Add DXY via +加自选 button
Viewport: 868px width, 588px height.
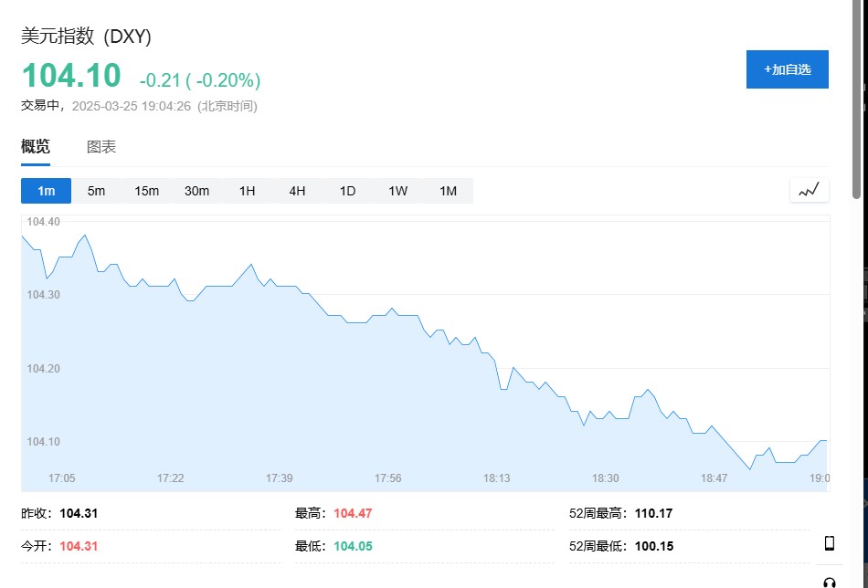[788, 69]
